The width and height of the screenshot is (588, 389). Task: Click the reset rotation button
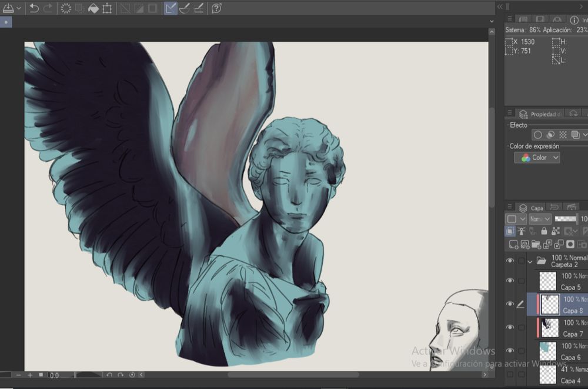132,375
